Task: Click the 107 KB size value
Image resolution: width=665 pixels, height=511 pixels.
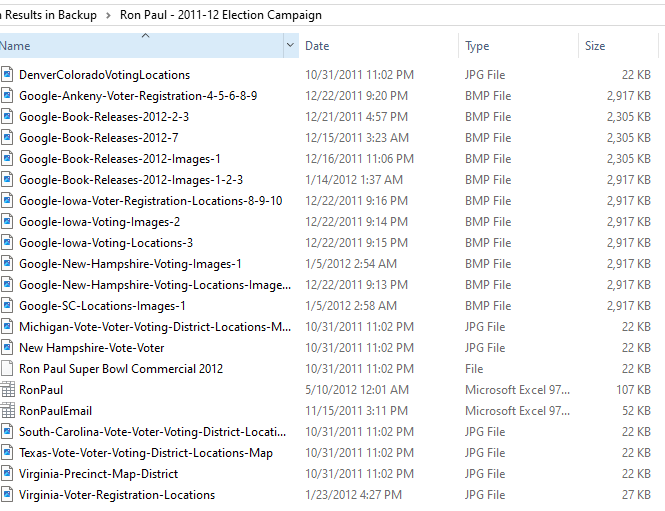Action: point(633,390)
